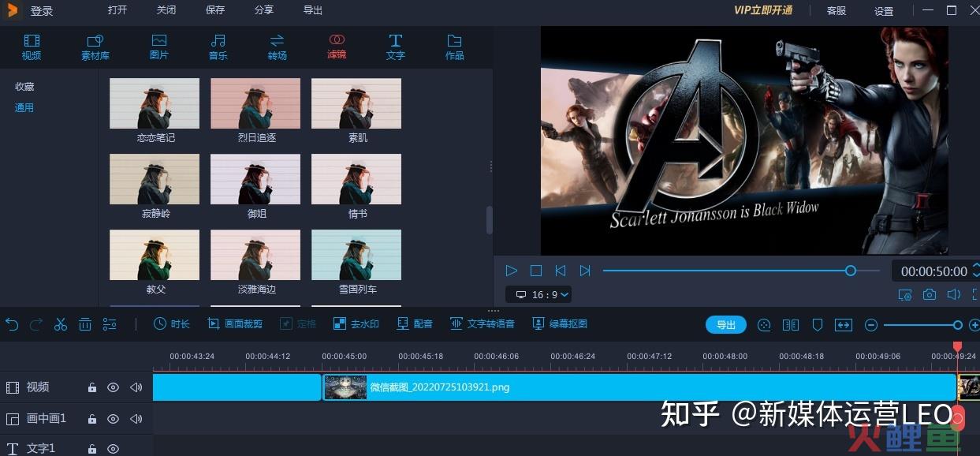Image resolution: width=980 pixels, height=456 pixels.
Task: Open the 文字 text tab
Action: [x=396, y=47]
